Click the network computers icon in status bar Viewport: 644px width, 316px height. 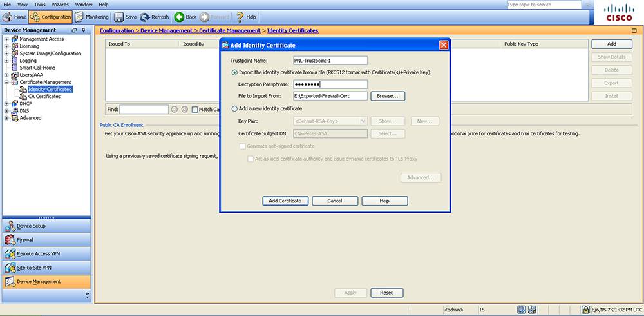533,310
